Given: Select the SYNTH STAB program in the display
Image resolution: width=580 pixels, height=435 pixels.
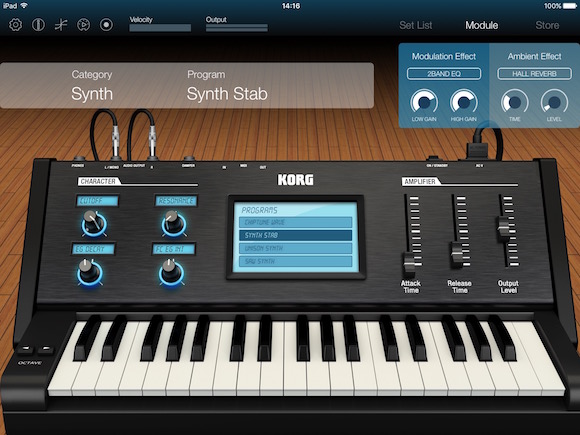Looking at the screenshot, I should pyautogui.click(x=296, y=235).
